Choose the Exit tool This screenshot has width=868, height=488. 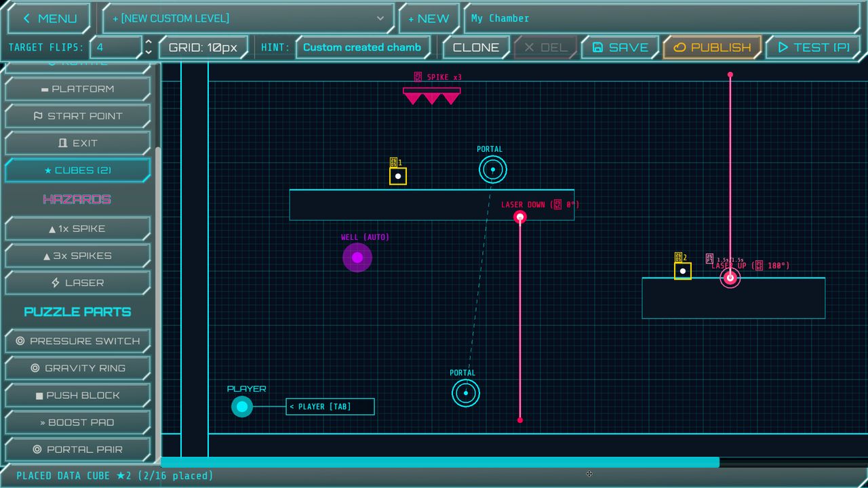(77, 143)
